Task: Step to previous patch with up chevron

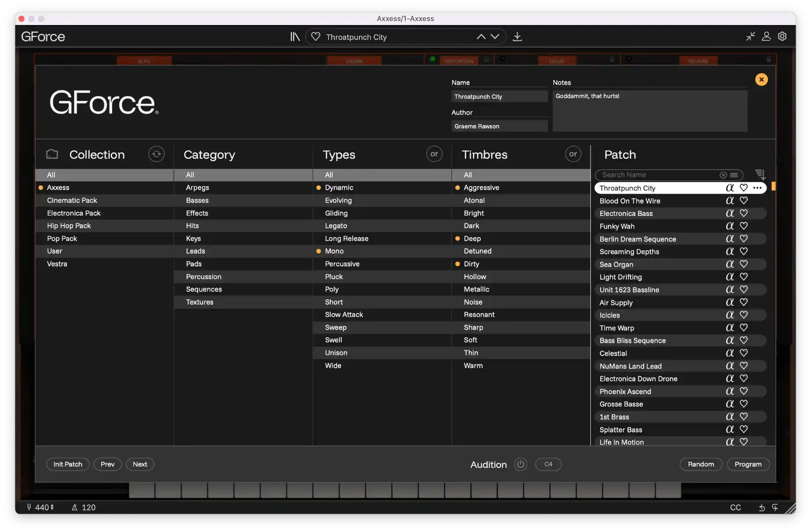Action: (x=481, y=37)
